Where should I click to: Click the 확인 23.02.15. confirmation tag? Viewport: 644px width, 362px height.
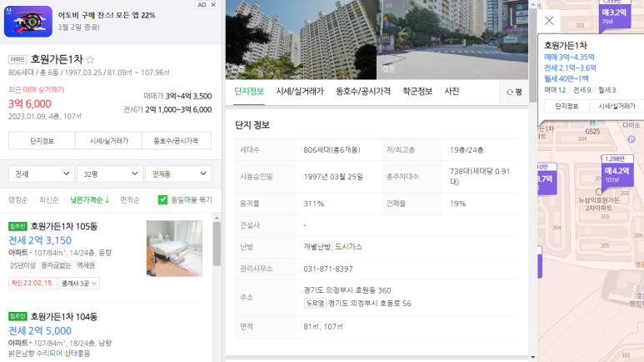[x=32, y=283]
